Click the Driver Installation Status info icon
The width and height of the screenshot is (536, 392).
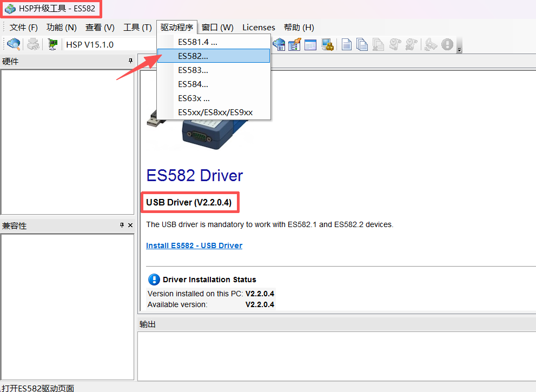pos(154,280)
